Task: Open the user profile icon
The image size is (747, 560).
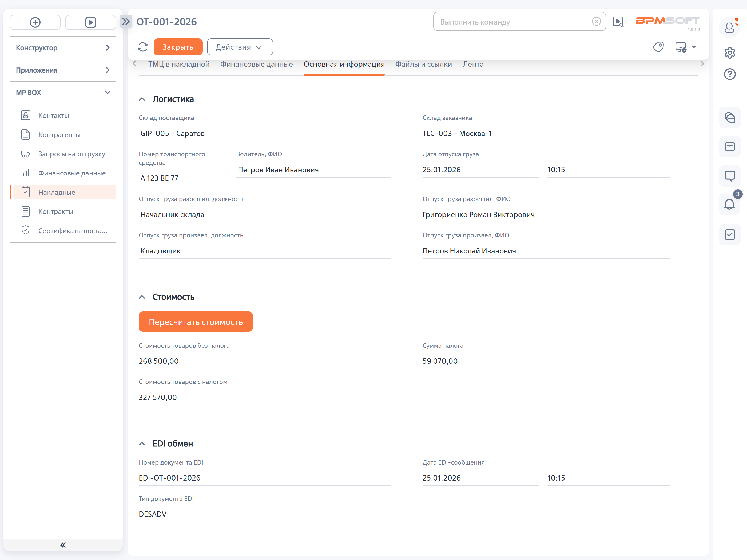Action: coord(729,27)
